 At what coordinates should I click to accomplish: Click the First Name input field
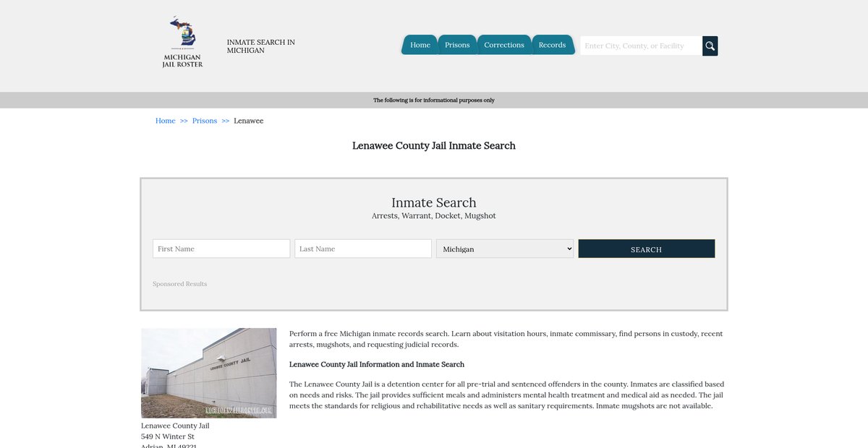pos(221,249)
